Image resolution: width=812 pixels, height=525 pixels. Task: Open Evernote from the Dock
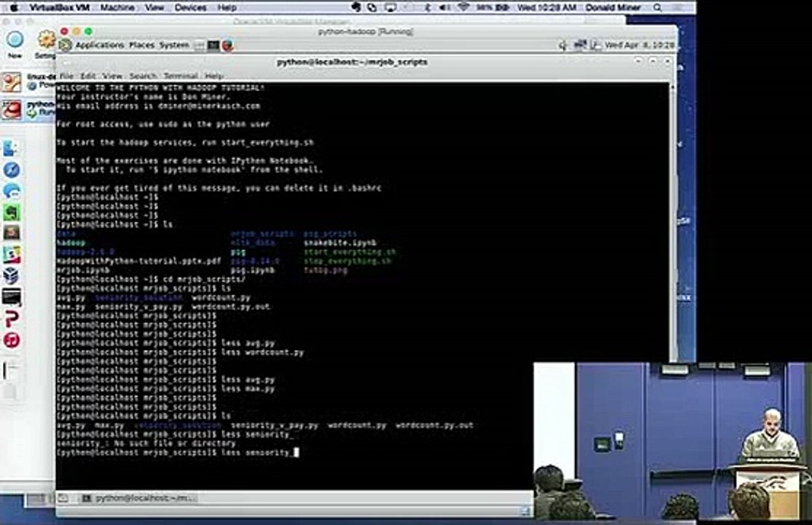pos(12,212)
